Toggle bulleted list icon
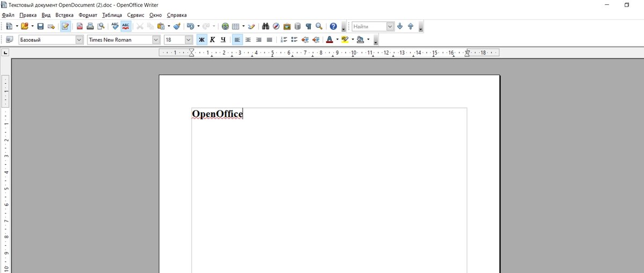Image resolution: width=644 pixels, height=273 pixels. (294, 39)
